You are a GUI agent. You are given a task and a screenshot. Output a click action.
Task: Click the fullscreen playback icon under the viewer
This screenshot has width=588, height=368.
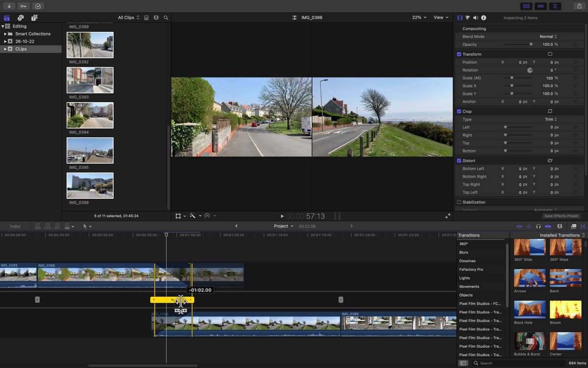click(x=447, y=215)
